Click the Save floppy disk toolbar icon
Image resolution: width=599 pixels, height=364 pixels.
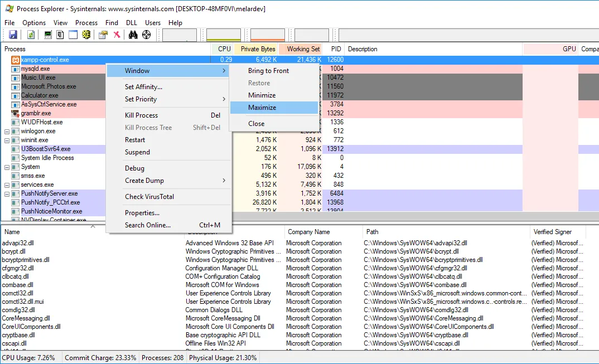[13, 35]
